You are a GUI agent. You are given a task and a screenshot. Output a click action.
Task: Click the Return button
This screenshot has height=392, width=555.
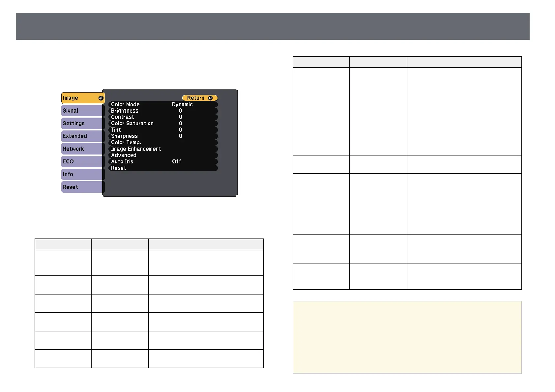coord(200,98)
